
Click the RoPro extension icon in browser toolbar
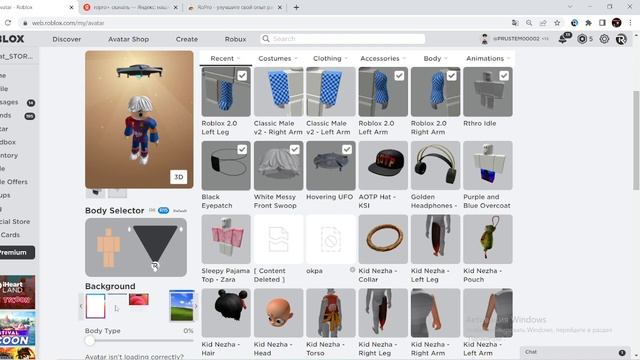click(x=574, y=23)
